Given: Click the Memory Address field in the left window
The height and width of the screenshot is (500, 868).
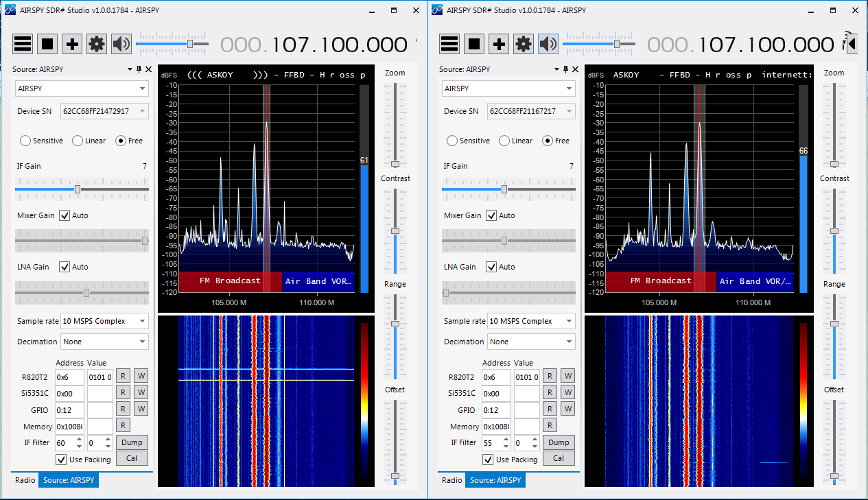Looking at the screenshot, I should (70, 427).
